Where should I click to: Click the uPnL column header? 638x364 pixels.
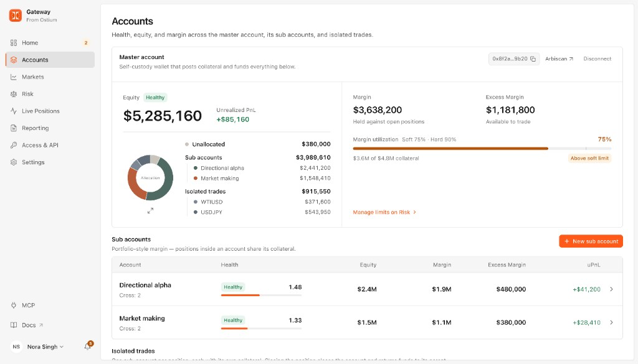(x=594, y=265)
